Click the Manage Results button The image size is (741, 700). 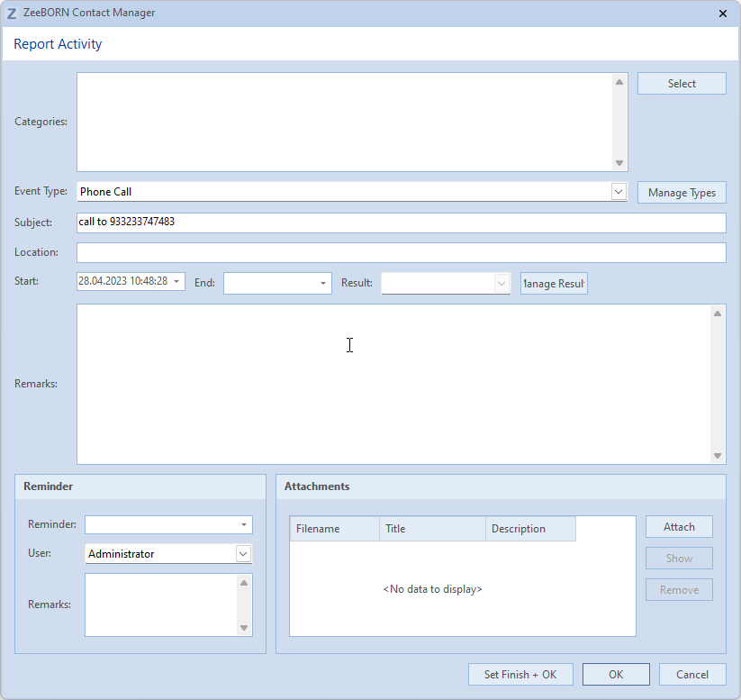[x=554, y=284]
